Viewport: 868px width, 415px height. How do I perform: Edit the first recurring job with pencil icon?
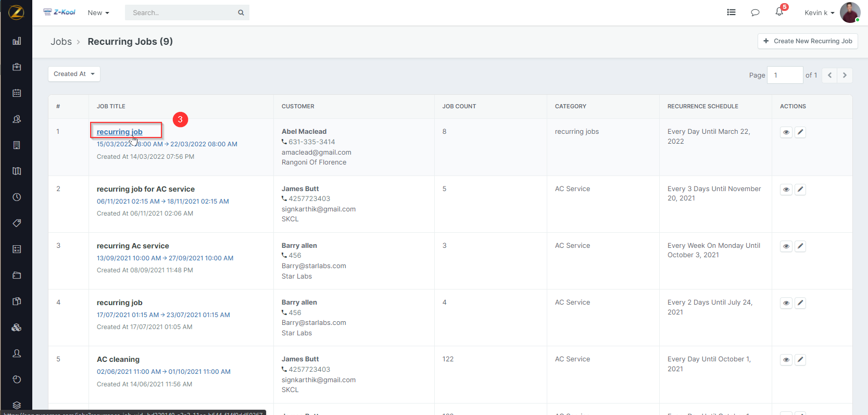800,132
